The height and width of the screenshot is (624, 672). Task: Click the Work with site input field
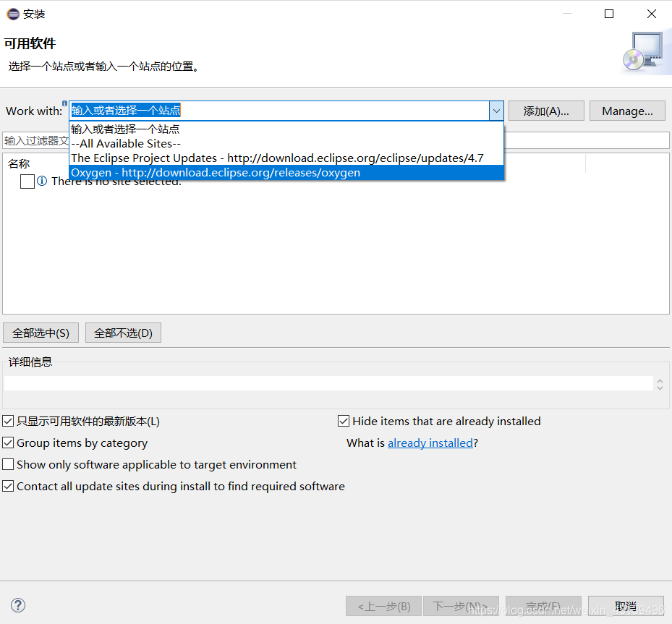click(x=279, y=111)
